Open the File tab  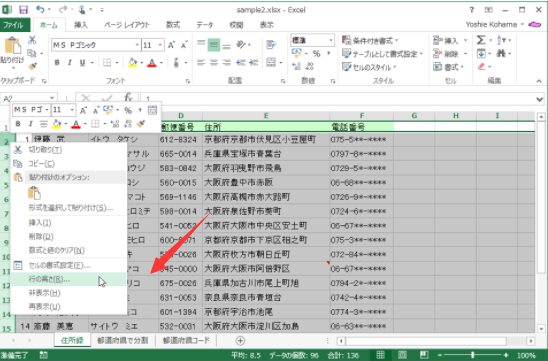14,25
